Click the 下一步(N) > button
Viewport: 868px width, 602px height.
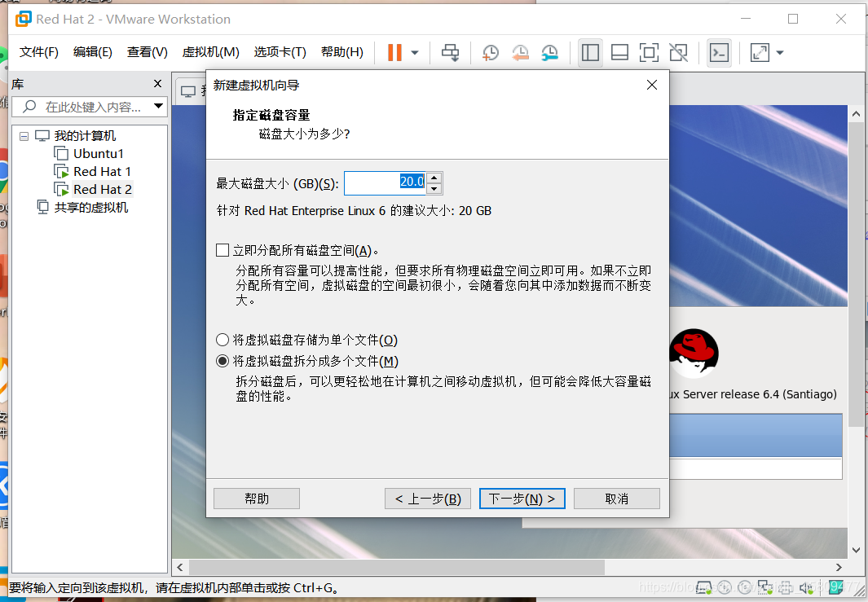click(522, 499)
